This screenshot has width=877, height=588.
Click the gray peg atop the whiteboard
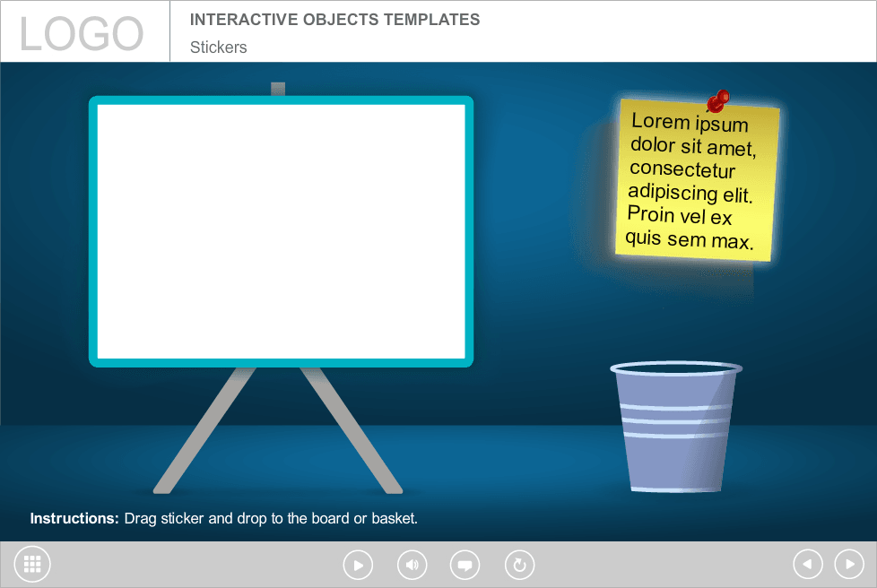pos(278,89)
